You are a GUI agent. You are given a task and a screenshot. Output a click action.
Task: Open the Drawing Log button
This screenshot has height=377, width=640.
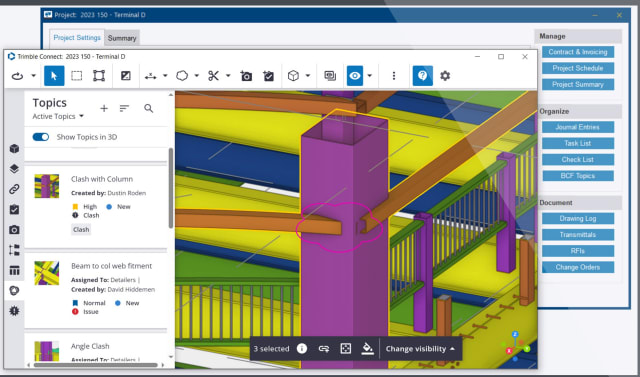tap(578, 218)
